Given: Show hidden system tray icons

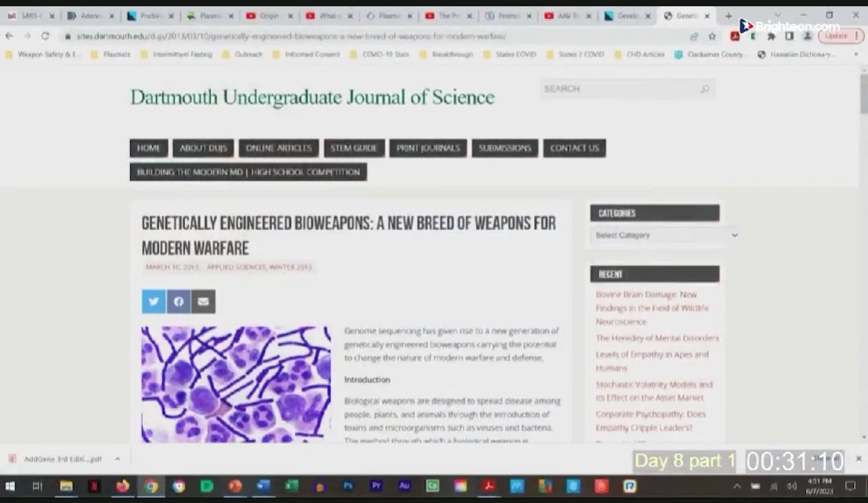Looking at the screenshot, I should [737, 487].
